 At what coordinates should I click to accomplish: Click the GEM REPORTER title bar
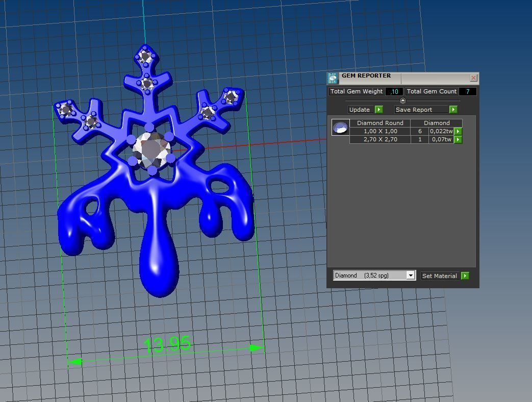click(403, 79)
